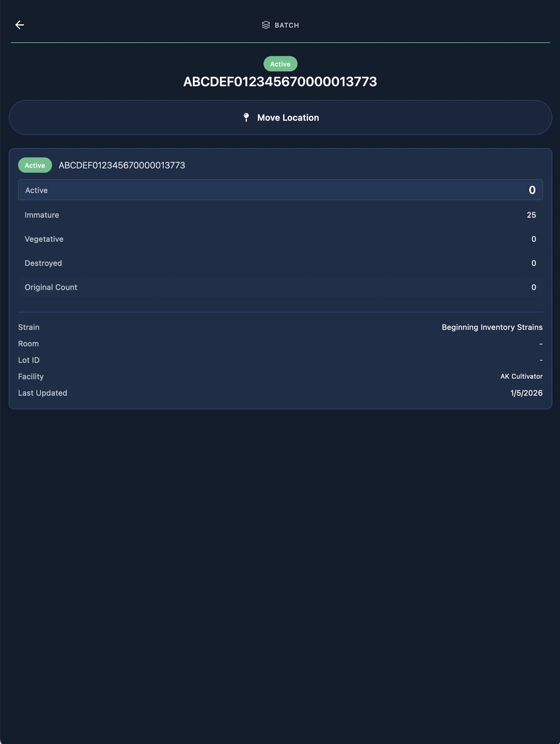Click the Immature row showing 25
The image size is (560, 744).
[x=280, y=215]
